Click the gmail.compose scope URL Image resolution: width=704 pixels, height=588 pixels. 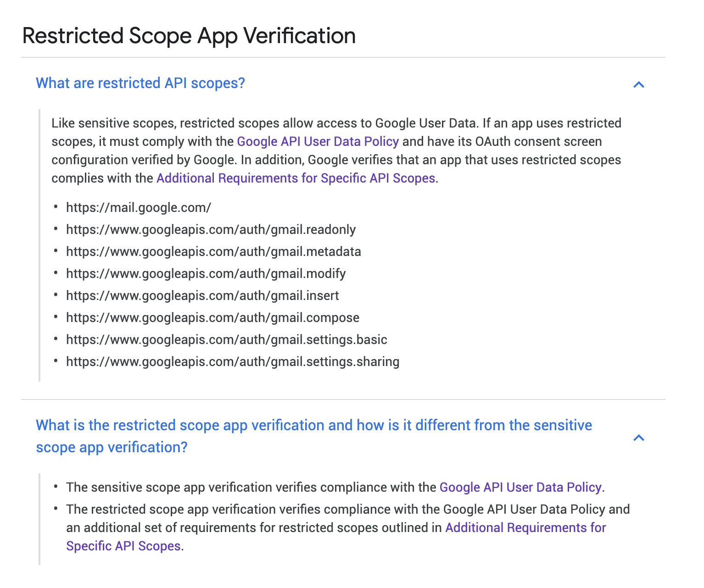212,317
